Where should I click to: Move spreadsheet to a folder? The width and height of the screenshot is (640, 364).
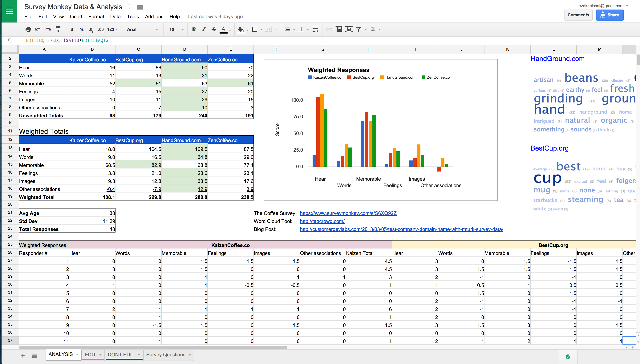click(x=140, y=7)
